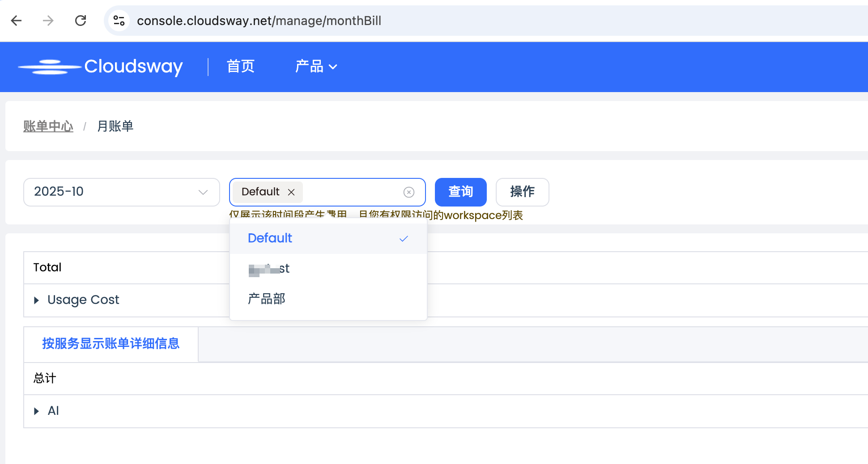Viewport: 868px width, 464px height.
Task: Click the checkmark beside the Default option
Action: (x=403, y=238)
